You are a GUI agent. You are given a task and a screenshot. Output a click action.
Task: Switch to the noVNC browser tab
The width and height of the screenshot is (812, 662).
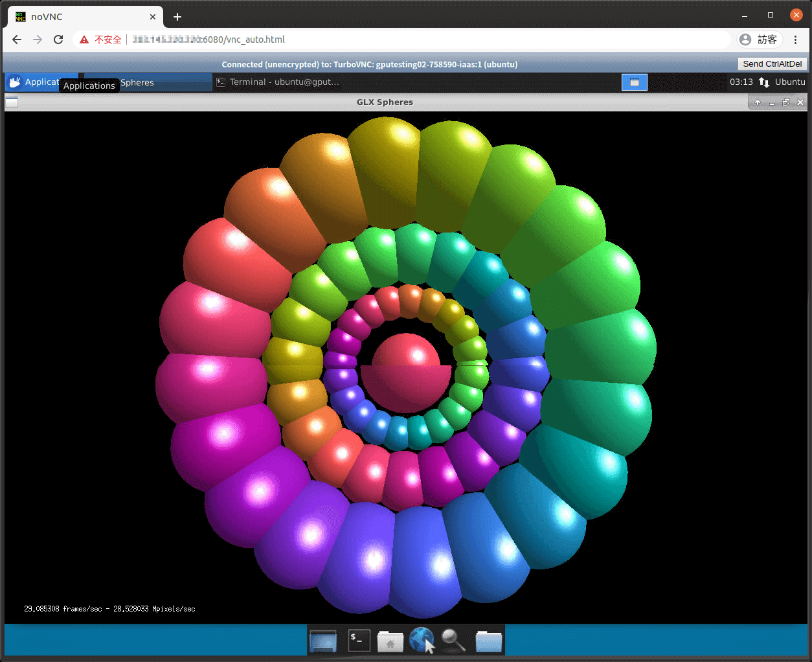78,17
